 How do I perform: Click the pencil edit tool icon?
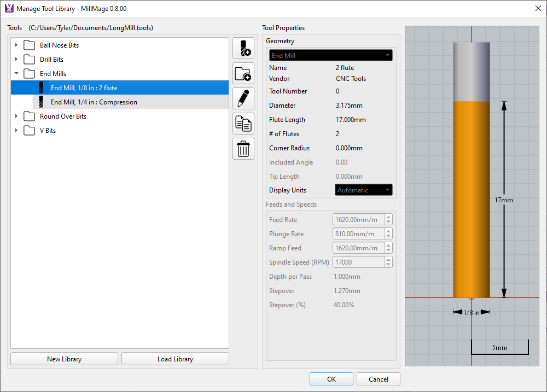click(243, 98)
